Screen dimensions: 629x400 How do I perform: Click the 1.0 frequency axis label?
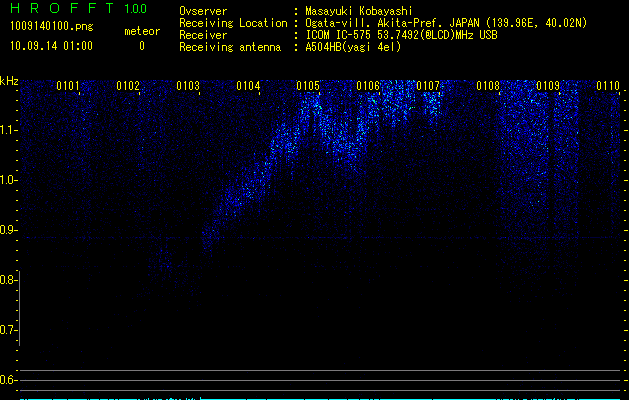tap(8, 180)
